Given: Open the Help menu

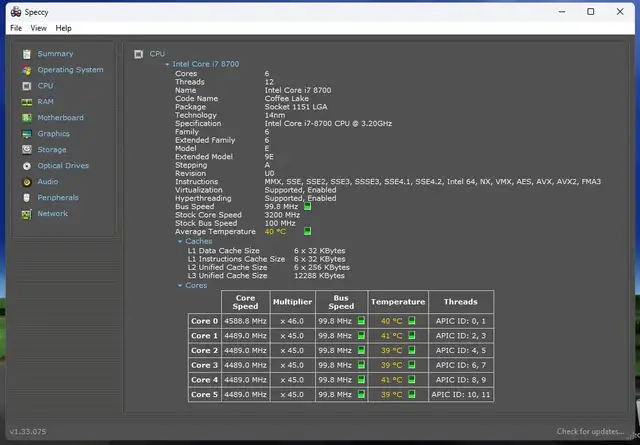Looking at the screenshot, I should click(63, 28).
